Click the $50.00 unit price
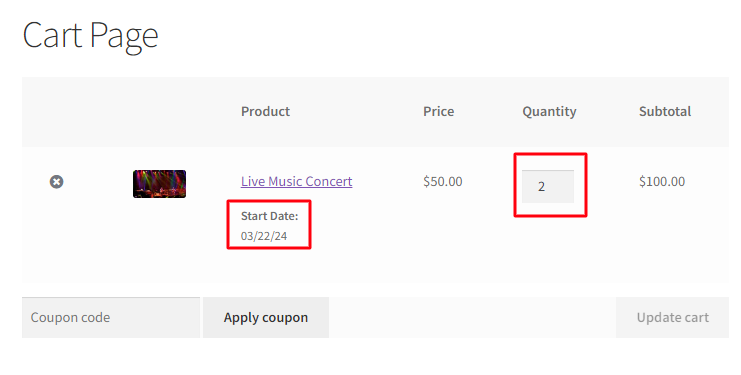The image size is (741, 375). [443, 181]
